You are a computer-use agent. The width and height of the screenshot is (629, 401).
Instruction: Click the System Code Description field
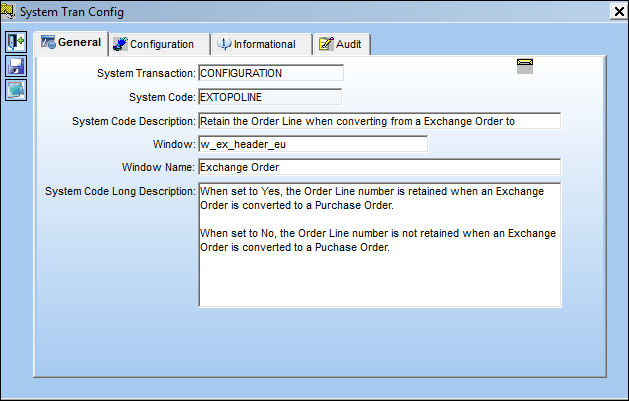click(379, 121)
